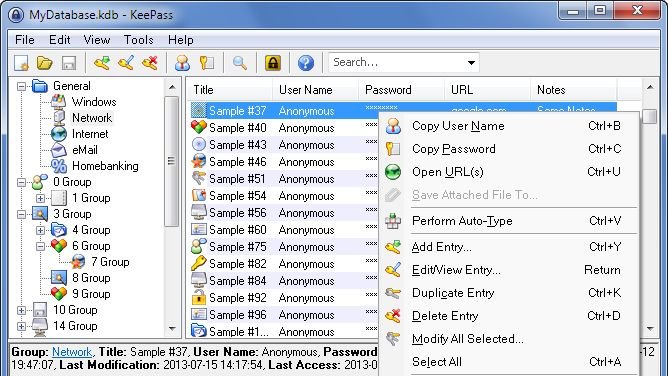668x376 pixels.
Task: Open the View menu
Action: click(x=97, y=40)
